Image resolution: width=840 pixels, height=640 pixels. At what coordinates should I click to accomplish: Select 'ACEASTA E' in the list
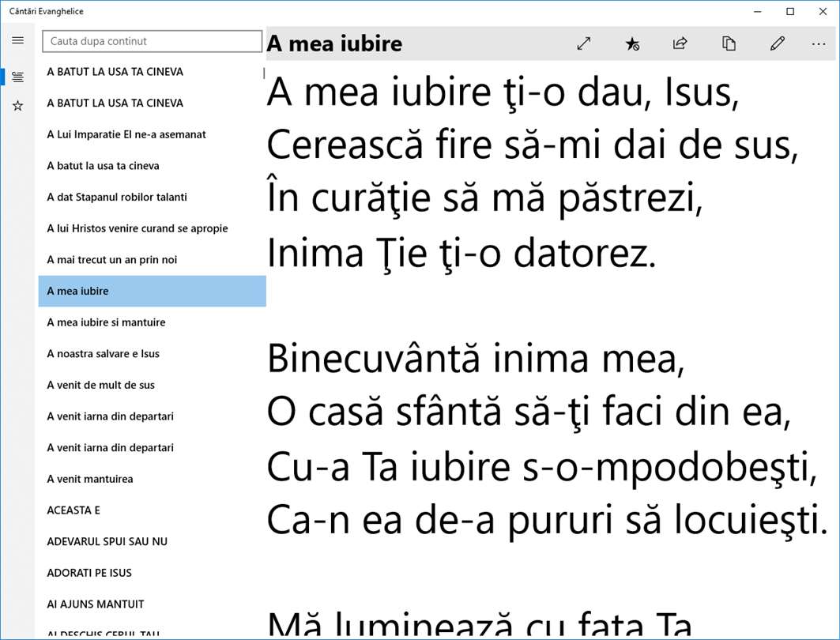[153, 510]
